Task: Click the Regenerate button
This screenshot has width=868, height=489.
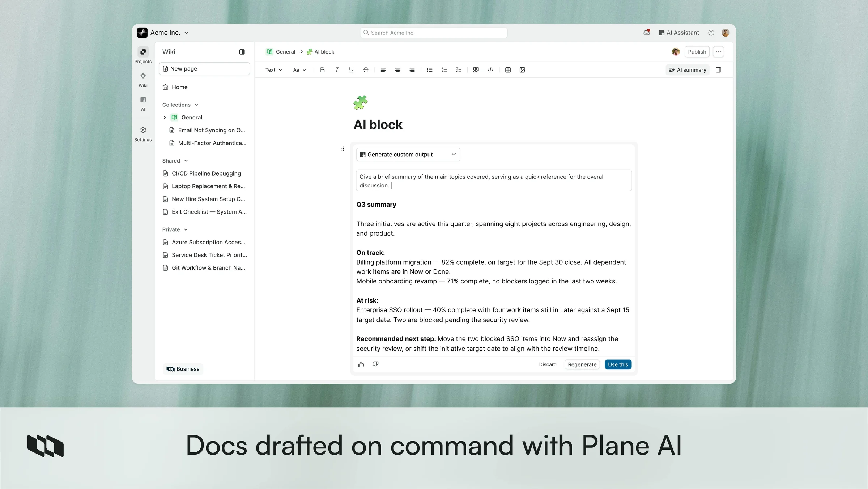Action: pos(582,364)
